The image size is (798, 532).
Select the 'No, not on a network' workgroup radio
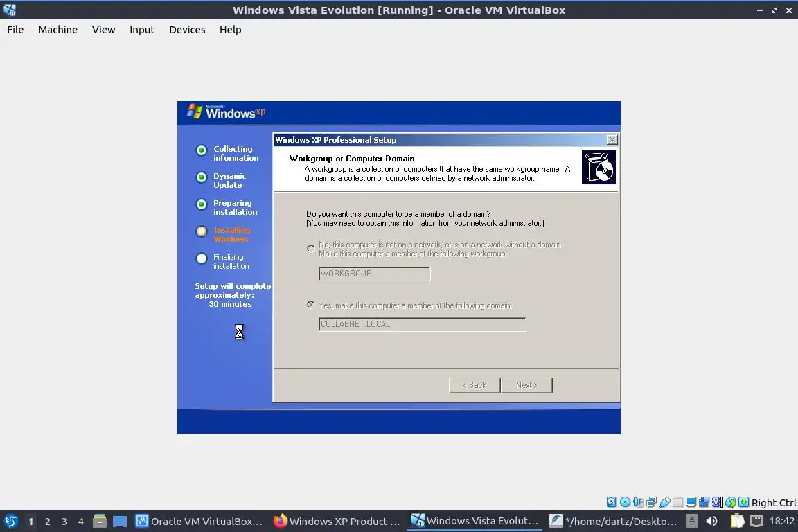coord(311,249)
